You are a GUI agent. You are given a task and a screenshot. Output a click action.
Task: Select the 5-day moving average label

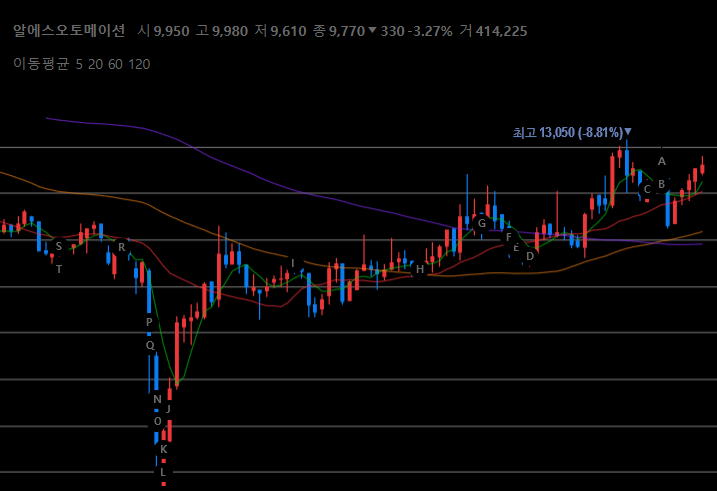tap(79, 64)
